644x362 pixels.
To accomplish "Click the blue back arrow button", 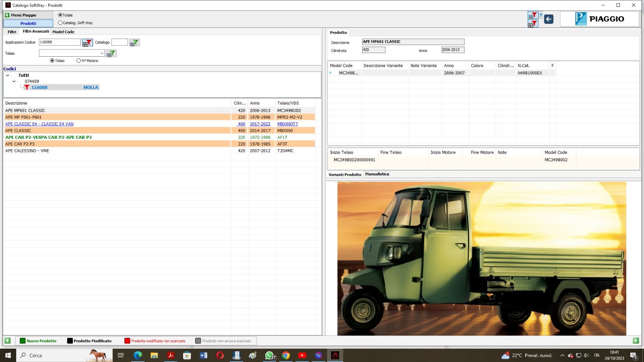I will tap(549, 19).
